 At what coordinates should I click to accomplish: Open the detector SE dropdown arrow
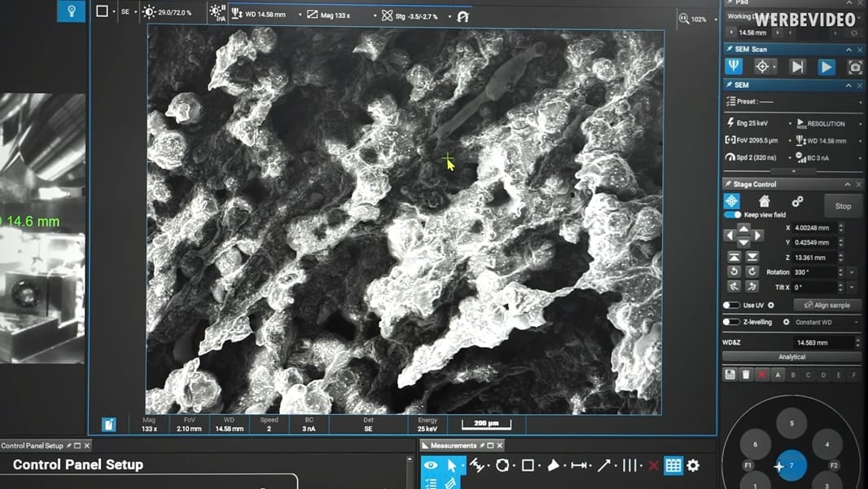[x=135, y=11]
